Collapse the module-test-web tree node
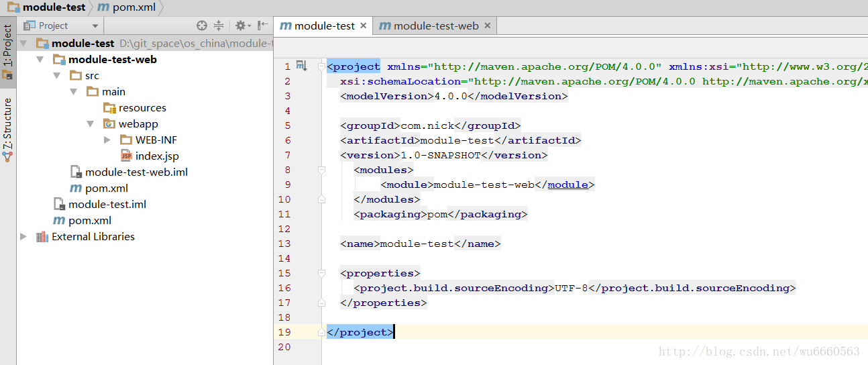 click(41, 59)
